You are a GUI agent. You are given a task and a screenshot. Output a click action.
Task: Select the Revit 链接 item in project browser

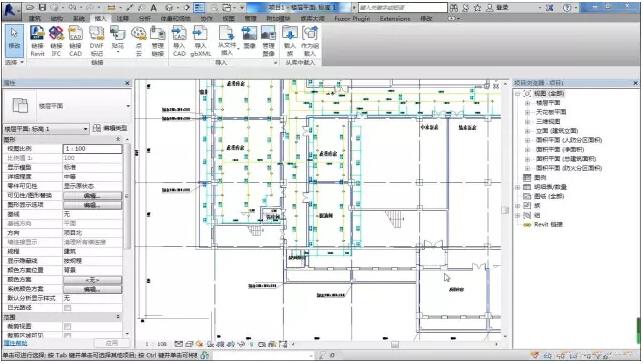(x=548, y=225)
